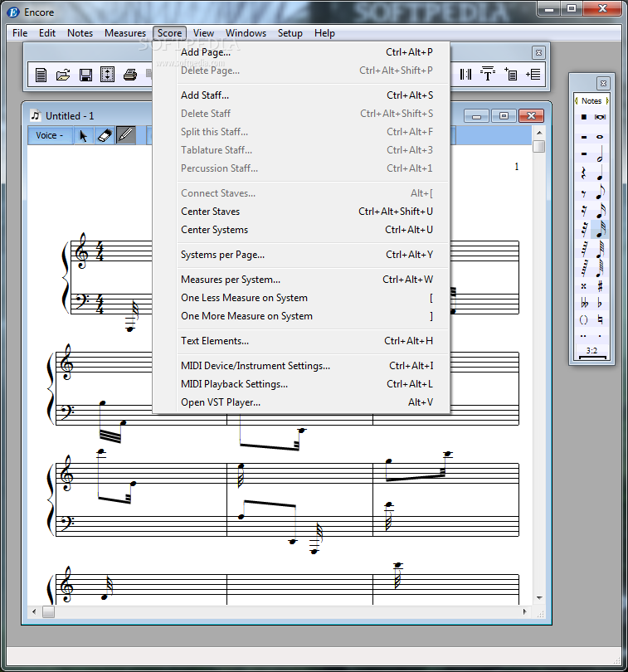The height and width of the screenshot is (672, 628).
Task: Pick the double whole note (breve) icon
Action: pyautogui.click(x=600, y=117)
